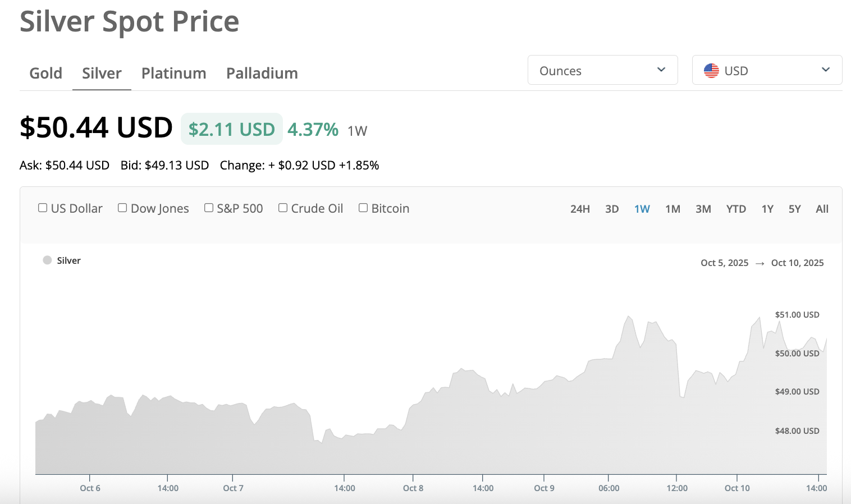Enable Bitcoin comparison checkbox
Viewport: 851px width, 504px height.
point(363,208)
